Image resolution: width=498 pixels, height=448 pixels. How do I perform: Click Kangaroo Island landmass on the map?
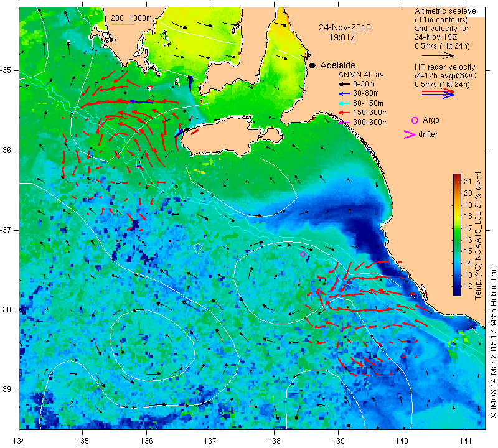(x=222, y=136)
